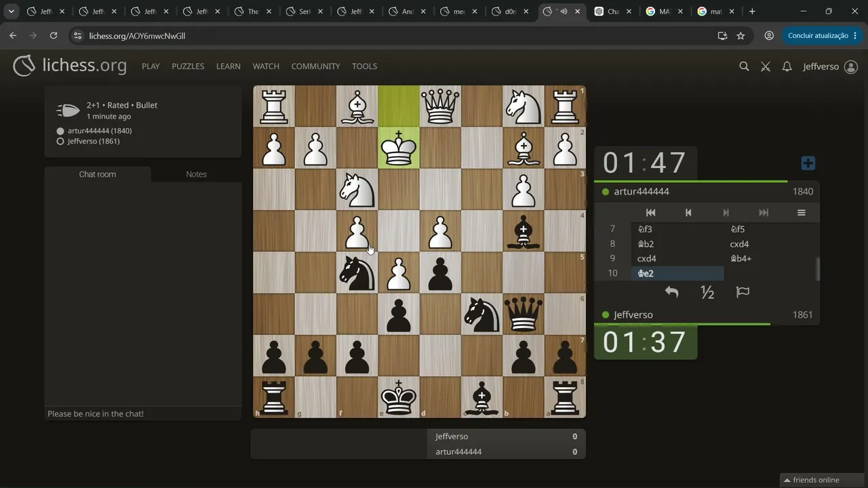
Task: Open the lichess search icon
Action: 744,66
